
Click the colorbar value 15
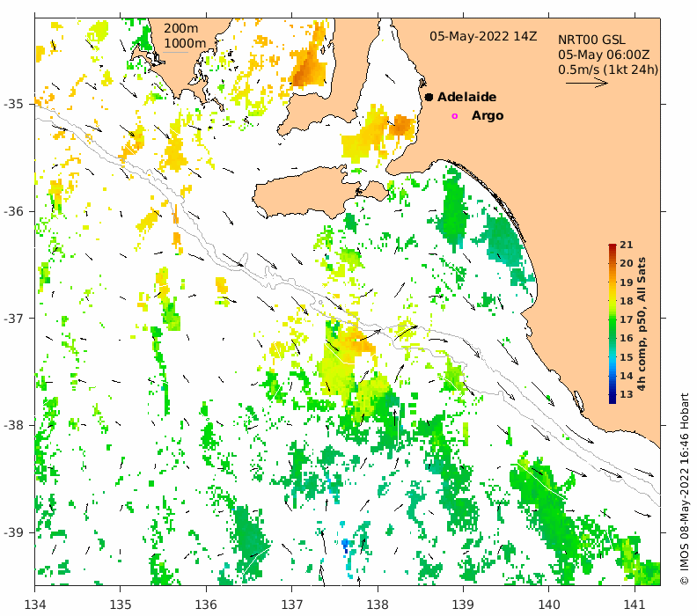click(x=627, y=357)
